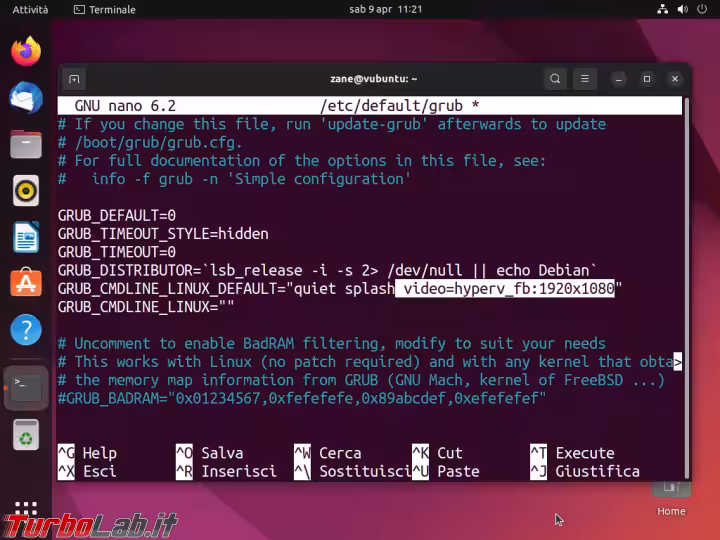Click the 'Uncomment to enable BadRAM' comment

pyautogui.click(x=332, y=343)
